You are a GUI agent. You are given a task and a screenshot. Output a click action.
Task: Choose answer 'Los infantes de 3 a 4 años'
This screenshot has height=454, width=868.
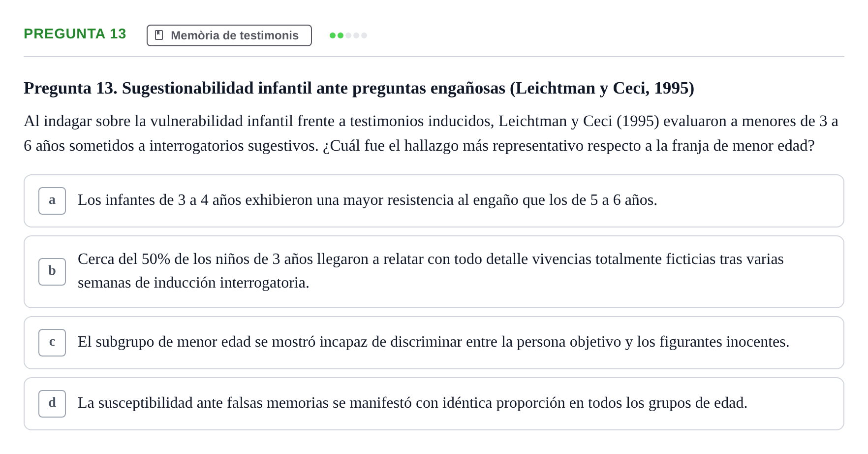click(x=434, y=201)
